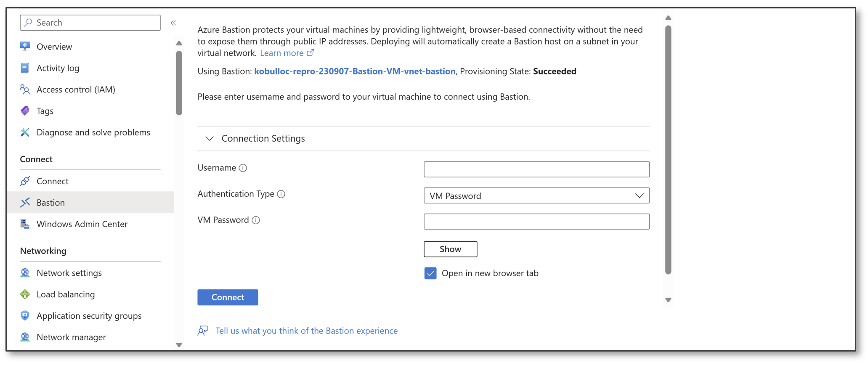Image resolution: width=868 pixels, height=365 pixels.
Task: Click the main pane scrollbar up arrow
Action: tap(668, 18)
